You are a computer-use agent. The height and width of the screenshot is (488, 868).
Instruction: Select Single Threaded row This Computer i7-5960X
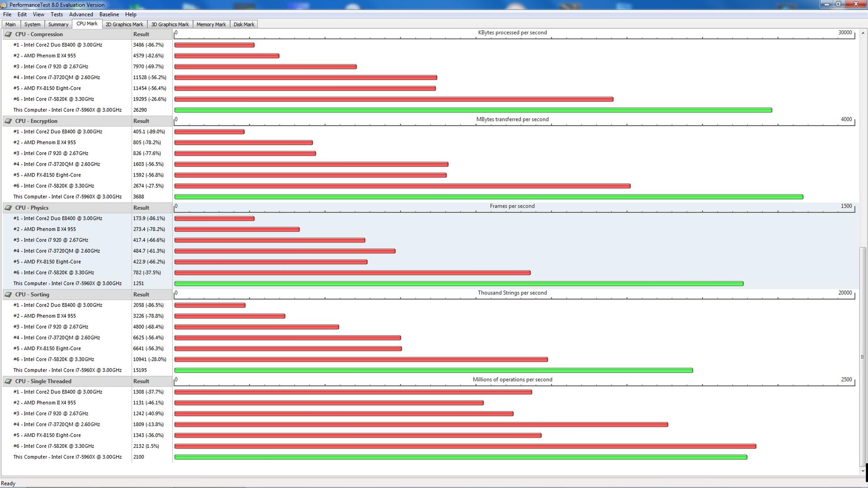tap(67, 457)
